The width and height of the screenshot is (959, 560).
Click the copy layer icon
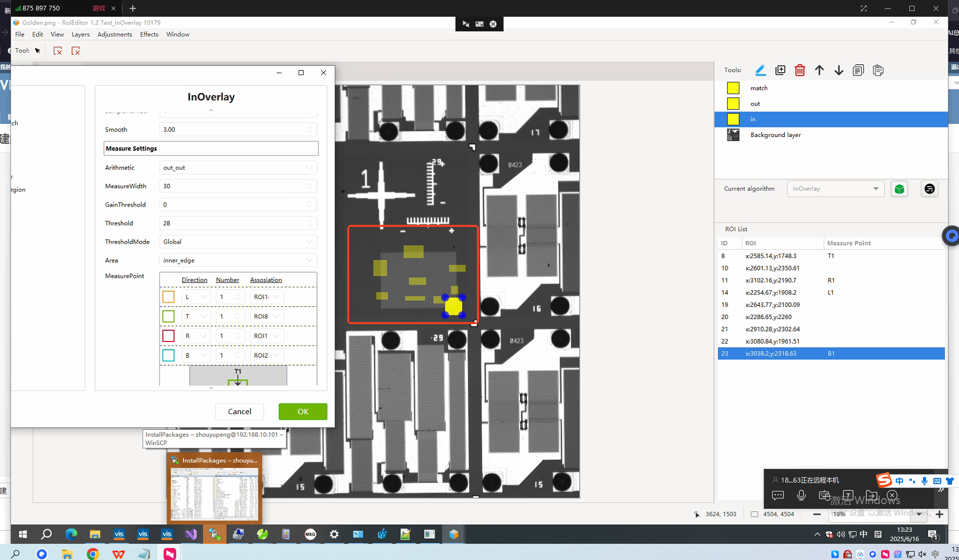(x=858, y=70)
